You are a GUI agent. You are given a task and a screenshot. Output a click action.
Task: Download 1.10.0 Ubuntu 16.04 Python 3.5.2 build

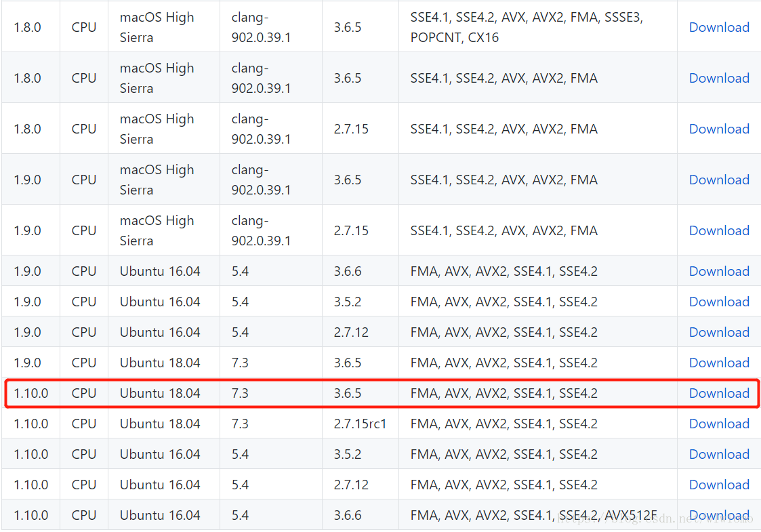[x=719, y=454]
